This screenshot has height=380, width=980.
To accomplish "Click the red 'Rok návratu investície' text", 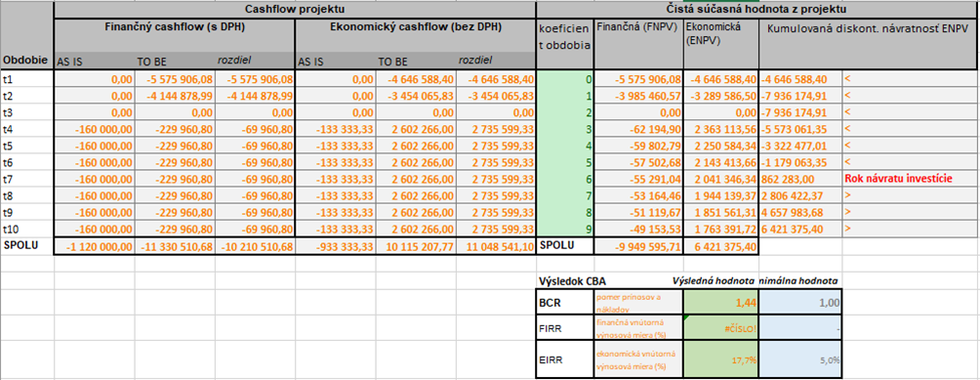I will pos(898,179).
